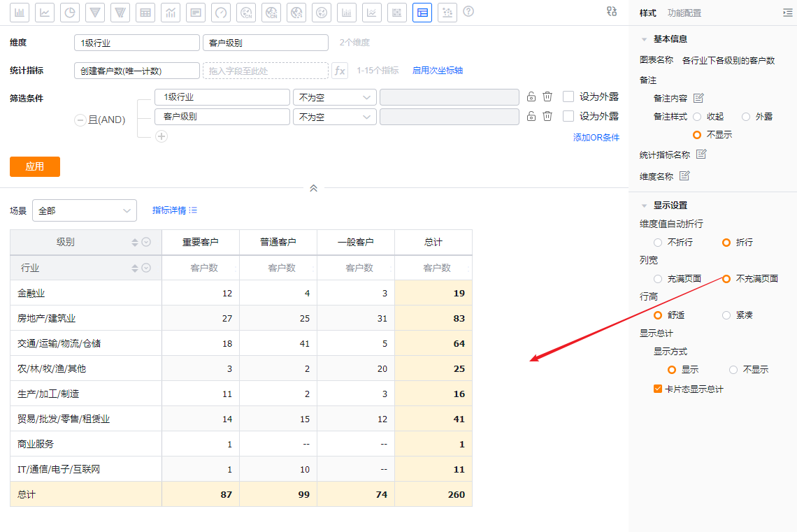This screenshot has height=532, width=797.
Task: Edit the 备注内容 note content
Action: (x=698, y=98)
